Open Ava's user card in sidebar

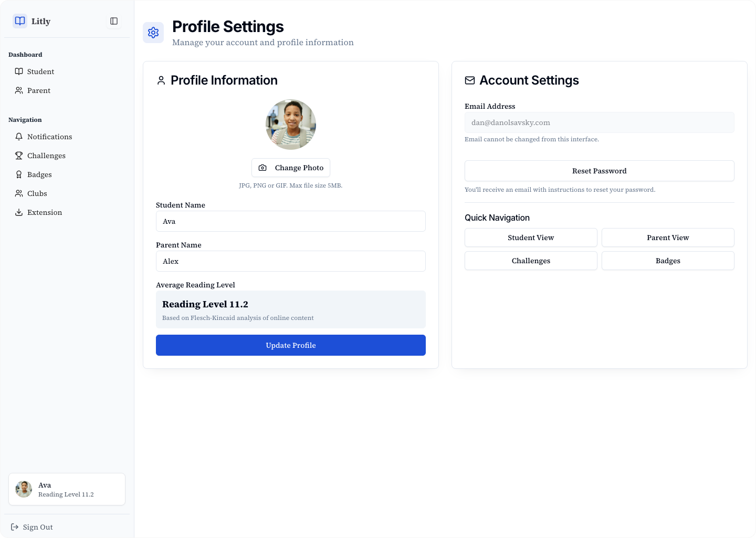pyautogui.click(x=67, y=489)
